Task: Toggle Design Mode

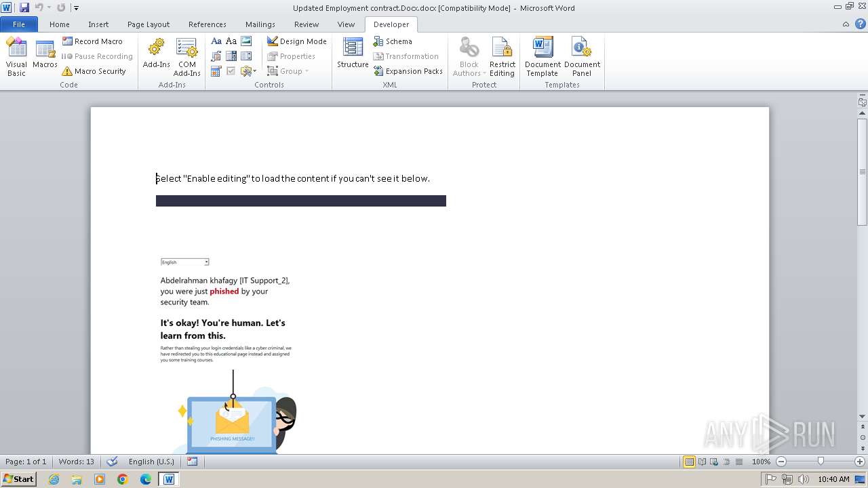Action: 296,41
